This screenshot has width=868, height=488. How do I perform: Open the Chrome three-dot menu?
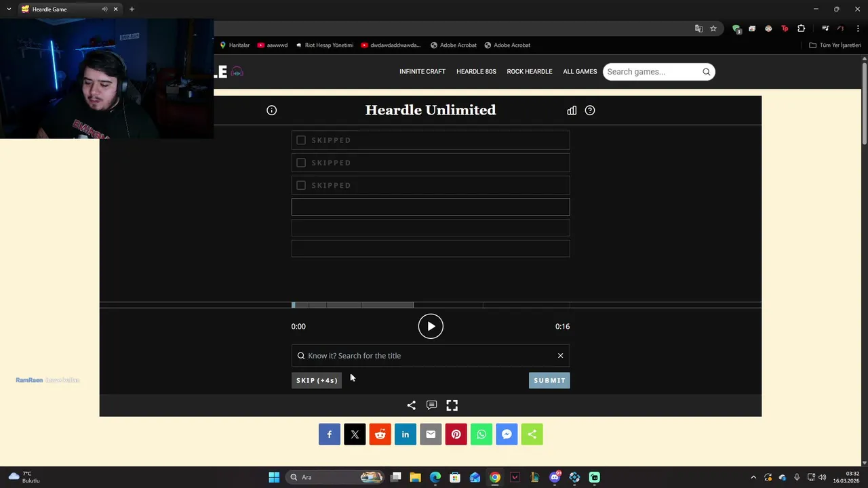coord(858,28)
